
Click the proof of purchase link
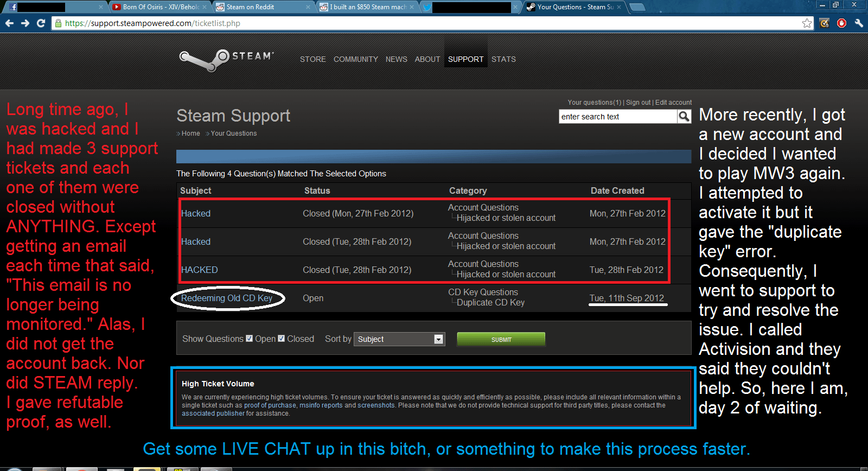270,405
